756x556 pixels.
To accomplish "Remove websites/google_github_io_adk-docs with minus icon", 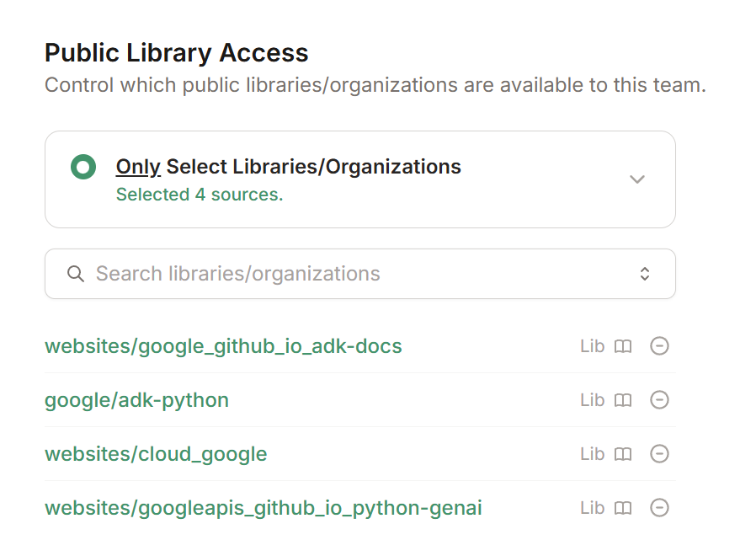I will coord(659,346).
